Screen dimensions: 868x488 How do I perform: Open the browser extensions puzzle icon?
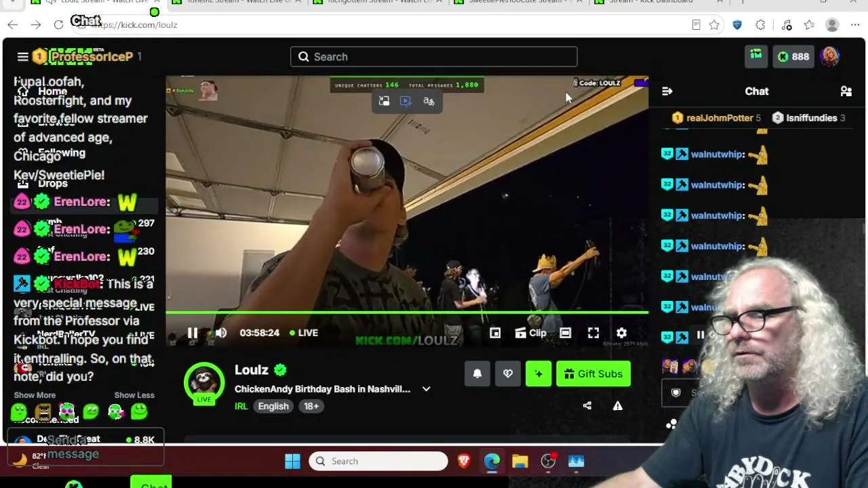pyautogui.click(x=760, y=25)
